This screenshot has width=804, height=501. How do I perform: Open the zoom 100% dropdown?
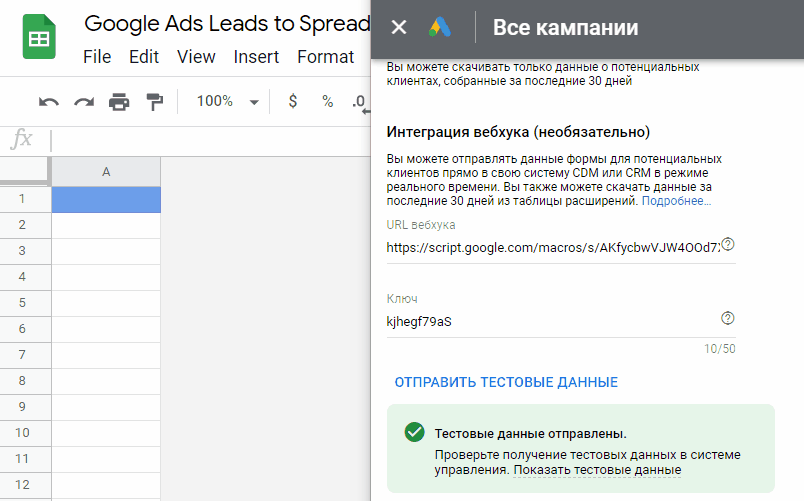[x=227, y=101]
